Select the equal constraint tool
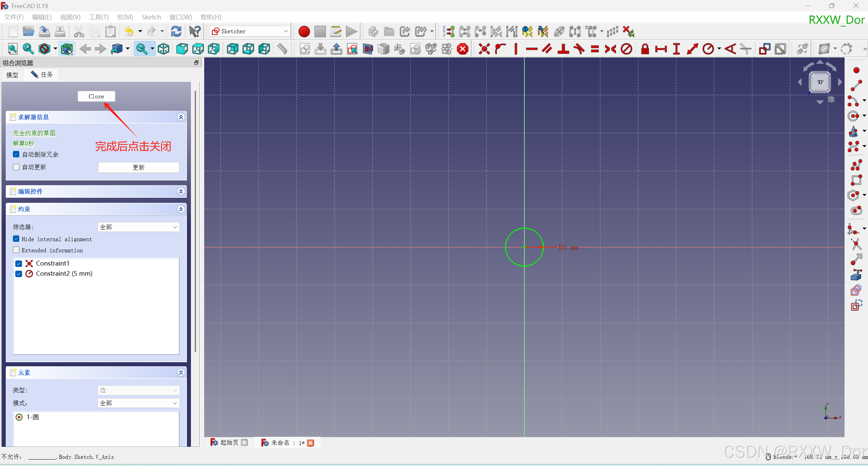This screenshot has width=868, height=466. (x=595, y=49)
